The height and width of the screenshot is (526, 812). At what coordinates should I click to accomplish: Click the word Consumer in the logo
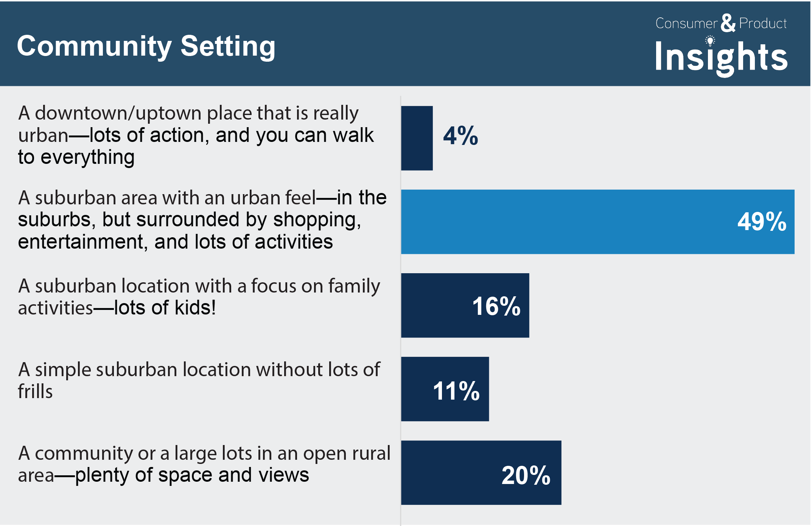[x=686, y=23]
